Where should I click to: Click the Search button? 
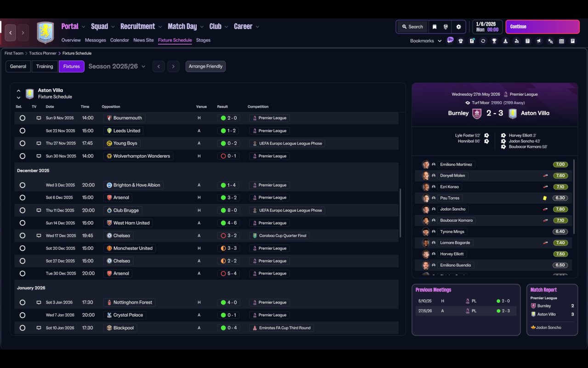pos(412,27)
